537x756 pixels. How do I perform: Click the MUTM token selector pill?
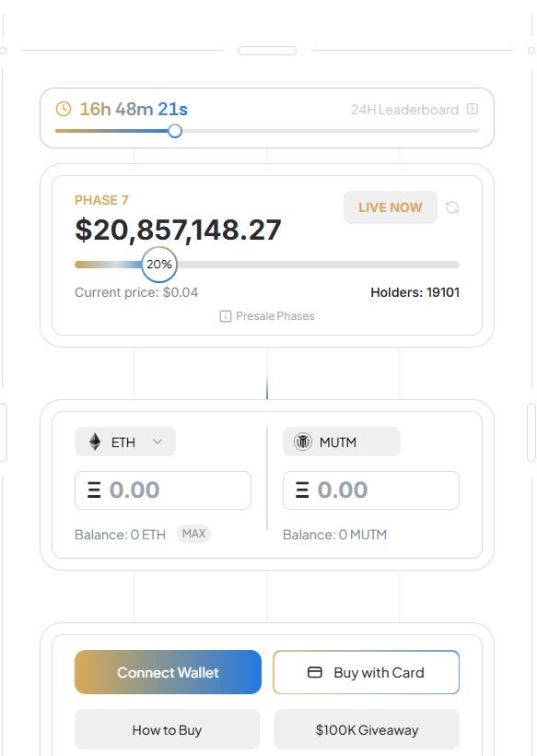coord(342,442)
